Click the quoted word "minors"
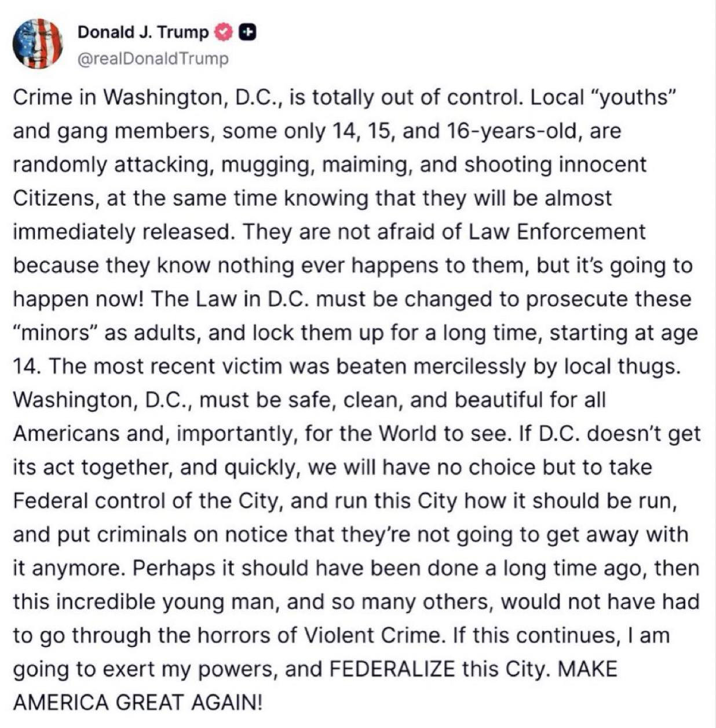Screen dimensions: 716x728 (x=56, y=333)
